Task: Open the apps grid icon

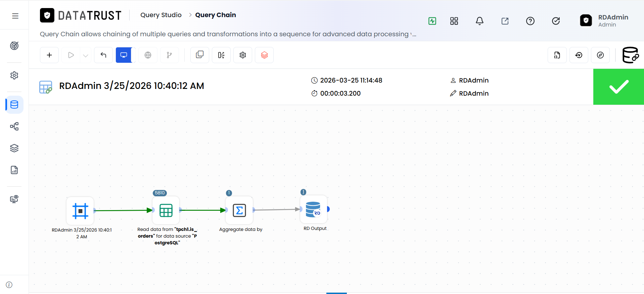Action: coord(454,21)
